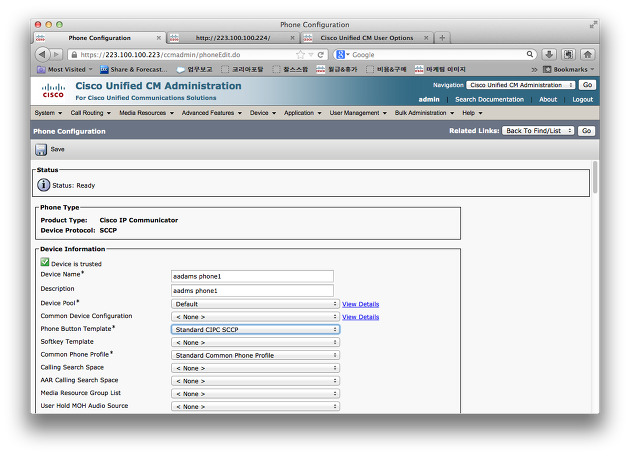630x456 pixels.
Task: Click the bookmark star icon in address bar
Action: (x=300, y=55)
